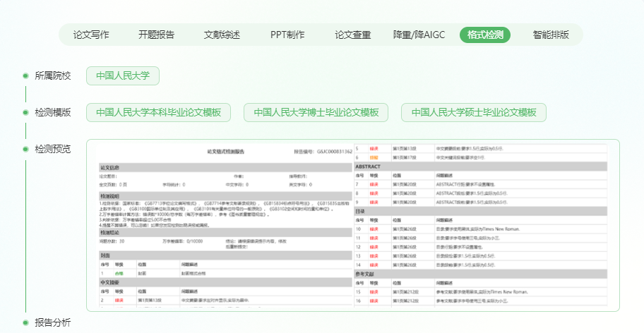Go to the 文献综述 tab
Viewport: 644px width, 333px height.
coord(222,35)
